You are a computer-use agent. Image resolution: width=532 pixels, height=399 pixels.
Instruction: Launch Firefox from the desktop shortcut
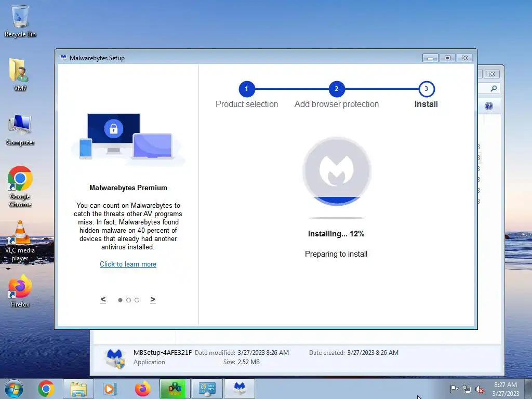pos(20,291)
